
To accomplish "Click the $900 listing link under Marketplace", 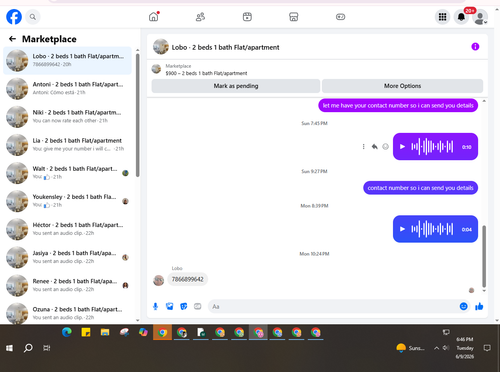I will click(x=206, y=73).
